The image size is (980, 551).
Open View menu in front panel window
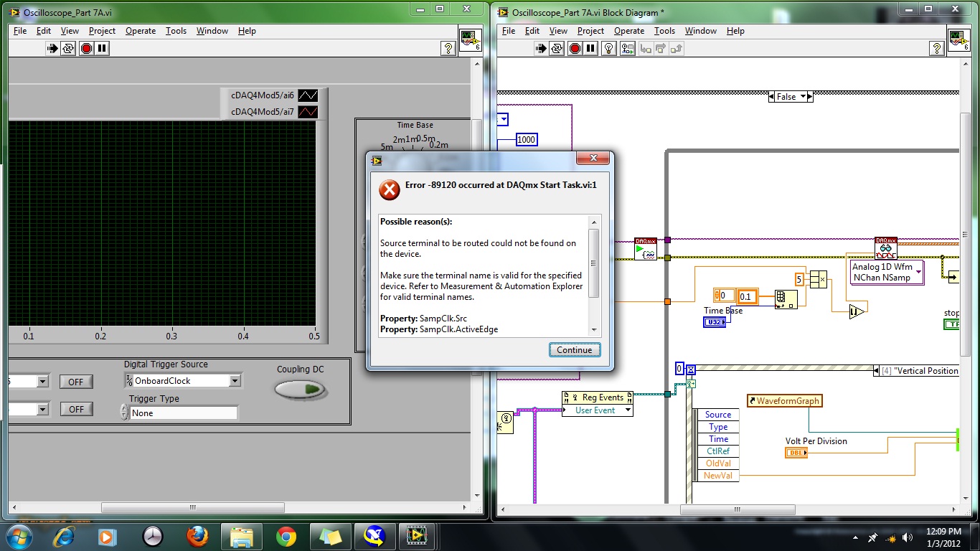(x=70, y=31)
